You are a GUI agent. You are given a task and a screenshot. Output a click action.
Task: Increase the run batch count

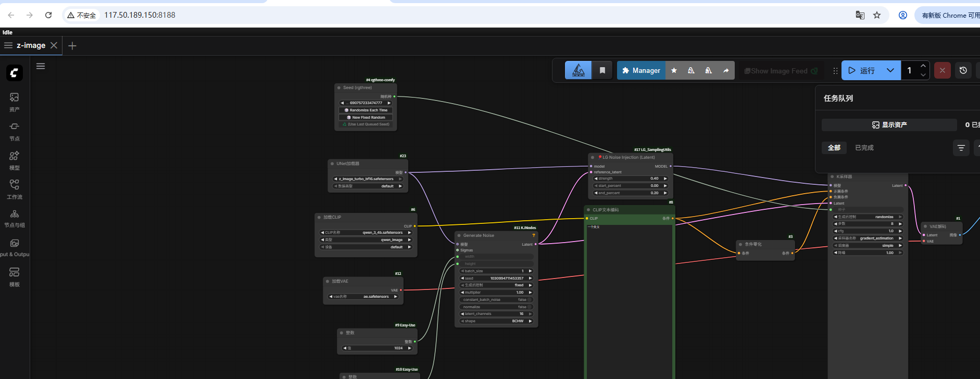click(x=923, y=66)
